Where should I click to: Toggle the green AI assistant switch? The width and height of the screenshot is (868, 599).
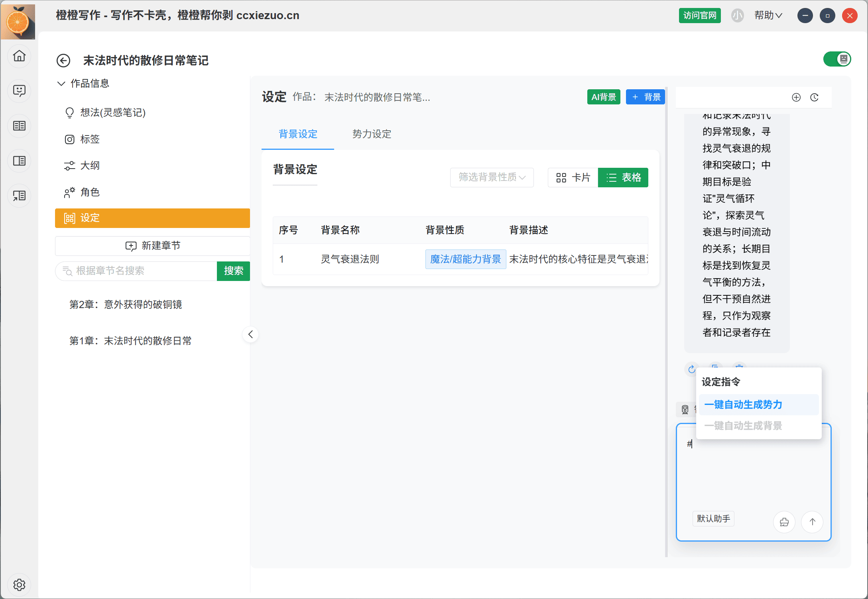click(837, 59)
